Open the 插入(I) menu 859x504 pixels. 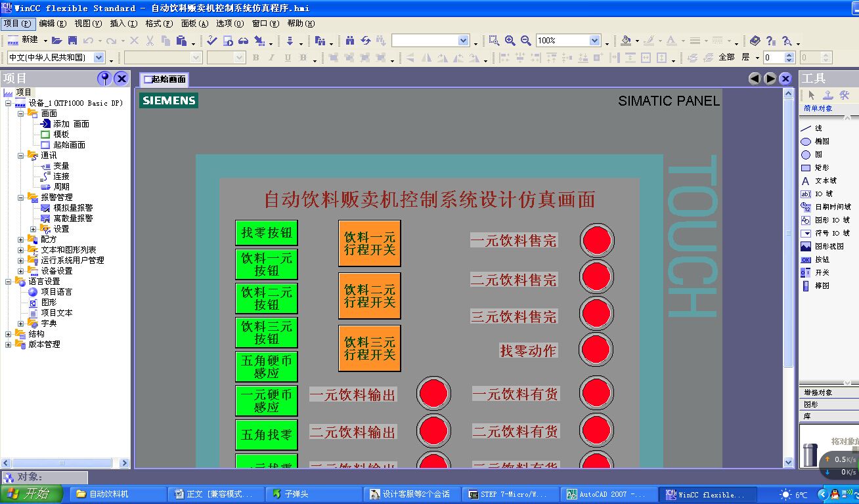[x=123, y=23]
